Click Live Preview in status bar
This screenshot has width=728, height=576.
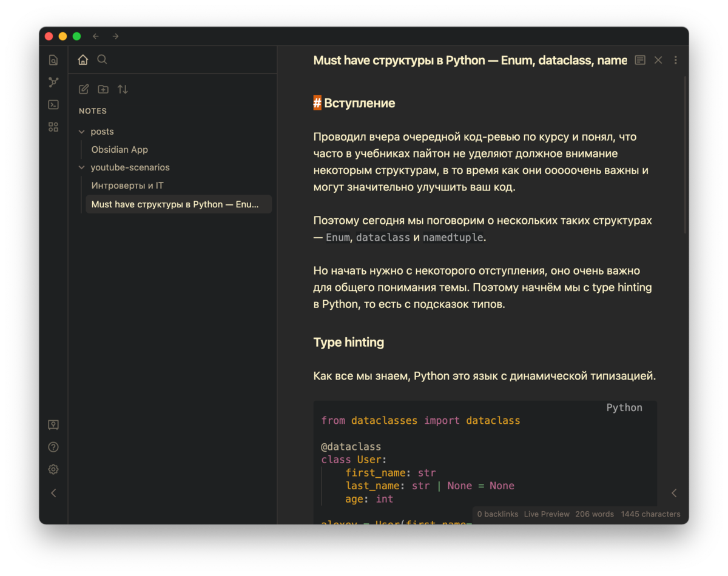click(x=547, y=514)
